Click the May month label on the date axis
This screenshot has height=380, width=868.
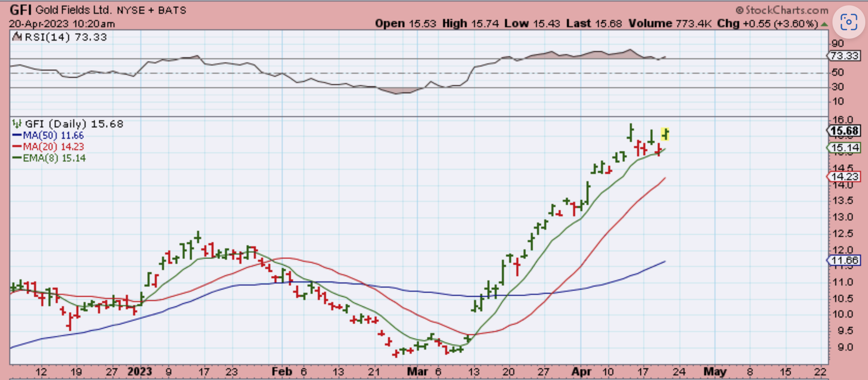715,372
